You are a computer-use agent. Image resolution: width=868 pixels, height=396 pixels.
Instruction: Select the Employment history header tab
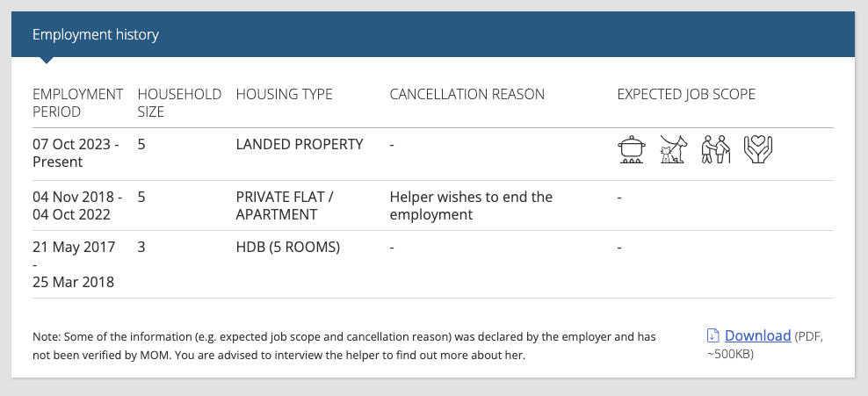[x=95, y=34]
